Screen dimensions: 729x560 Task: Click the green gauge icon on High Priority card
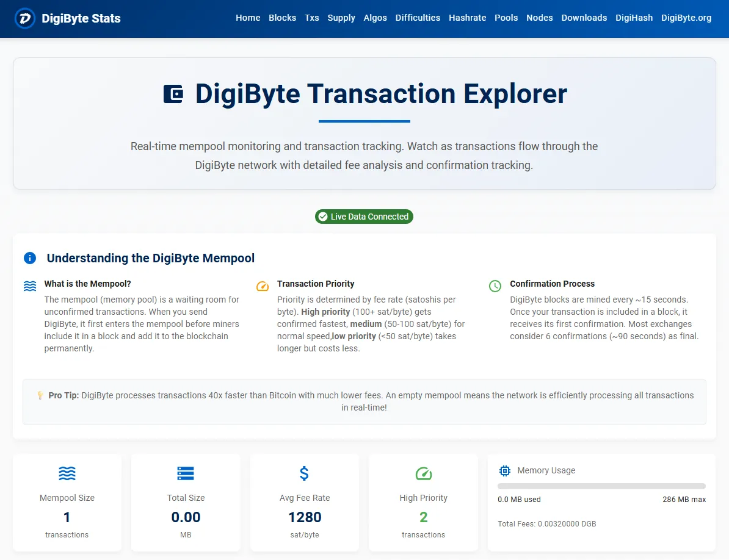pyautogui.click(x=424, y=473)
